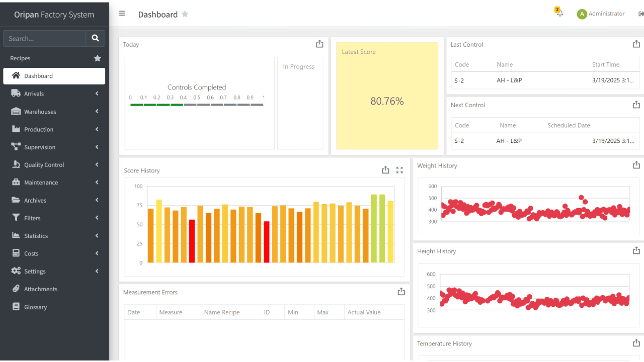Image resolution: width=644 pixels, height=362 pixels.
Task: Toggle the Dashboard favorite star
Action: pyautogui.click(x=185, y=14)
